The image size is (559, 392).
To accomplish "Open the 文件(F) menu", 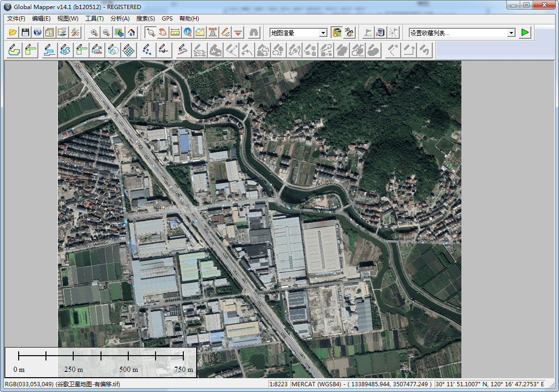I will 16,19.
